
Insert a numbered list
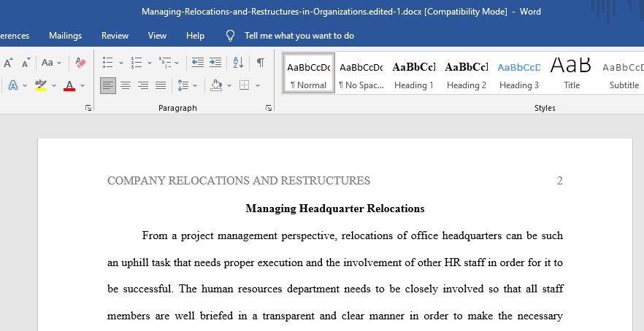click(x=137, y=63)
